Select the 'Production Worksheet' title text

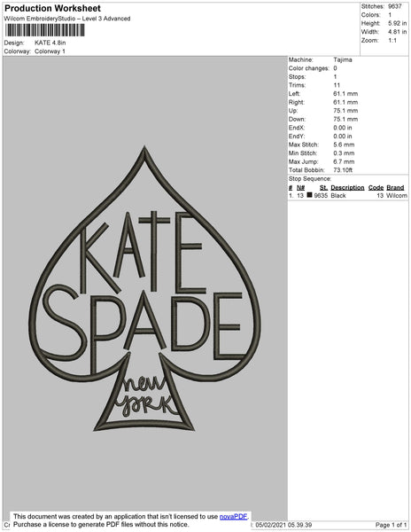(x=52, y=8)
